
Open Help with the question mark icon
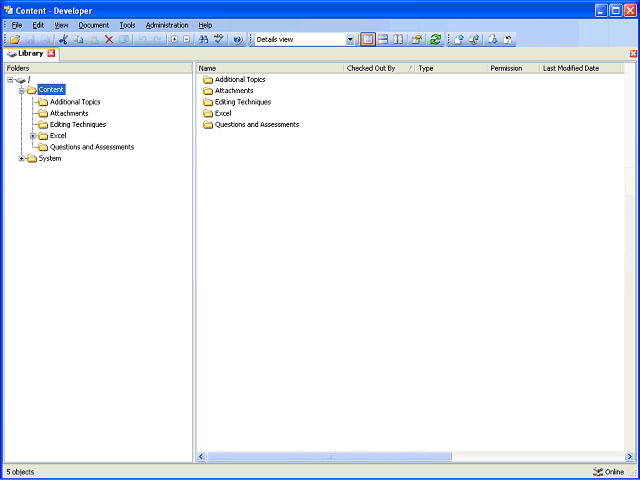tap(238, 40)
